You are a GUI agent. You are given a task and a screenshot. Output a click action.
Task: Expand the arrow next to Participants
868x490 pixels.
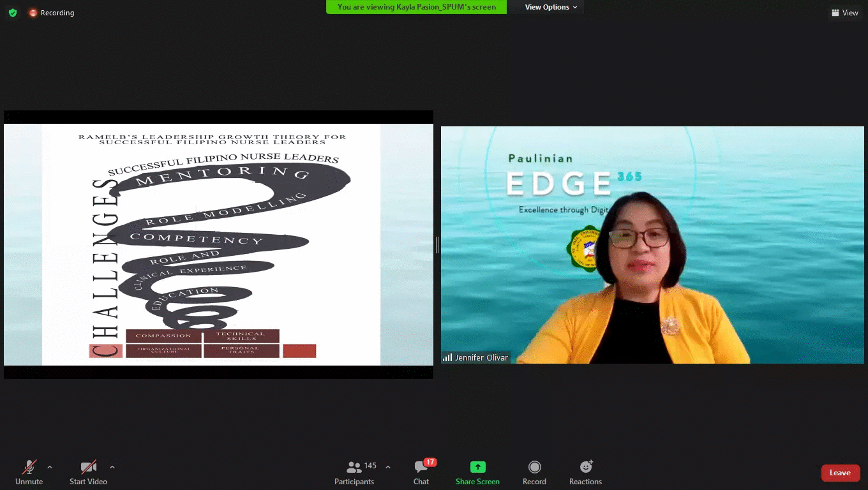tap(388, 467)
